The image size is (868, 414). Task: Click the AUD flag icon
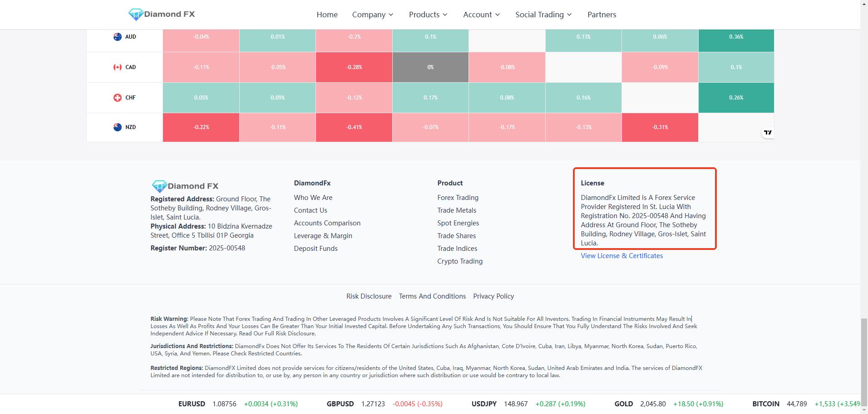(x=118, y=37)
